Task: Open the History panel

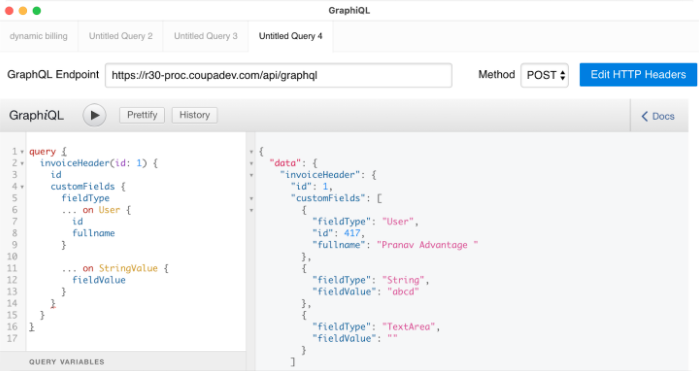Action: pos(194,115)
